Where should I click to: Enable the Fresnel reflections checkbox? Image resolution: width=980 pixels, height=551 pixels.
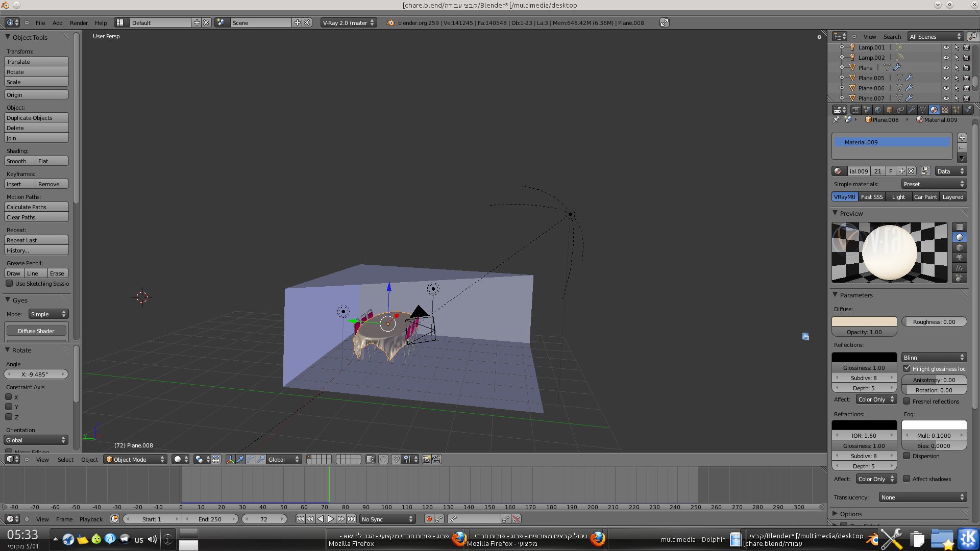907,402
